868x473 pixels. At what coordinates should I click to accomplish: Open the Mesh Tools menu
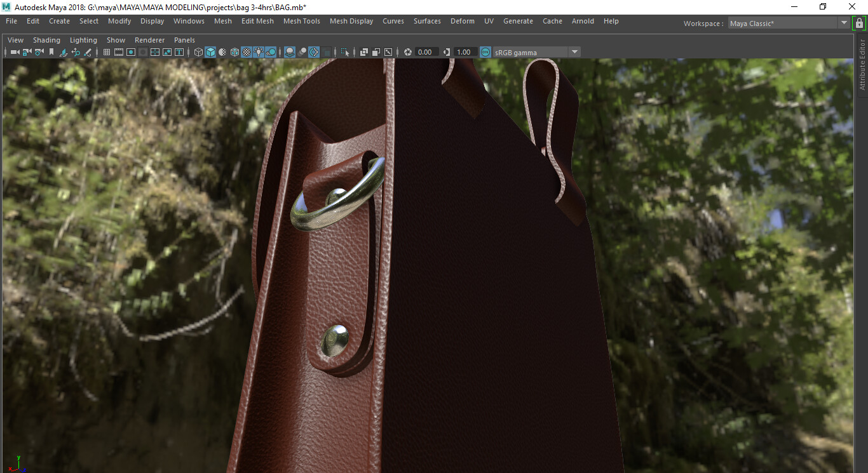pos(301,21)
